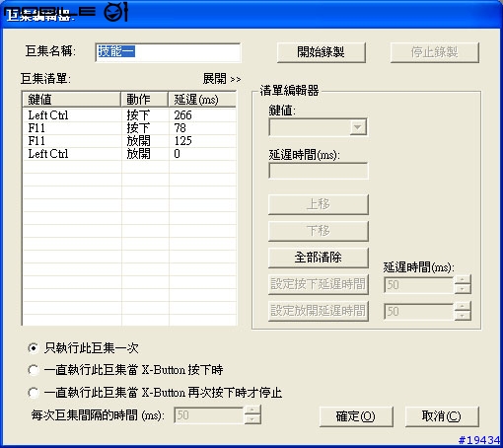
Task: Click the 設定按下延遲時間 button
Action: click(319, 284)
